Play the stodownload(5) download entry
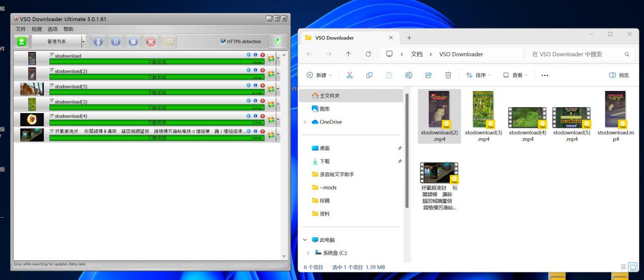Screen dimensions: 644x280 [249, 85]
